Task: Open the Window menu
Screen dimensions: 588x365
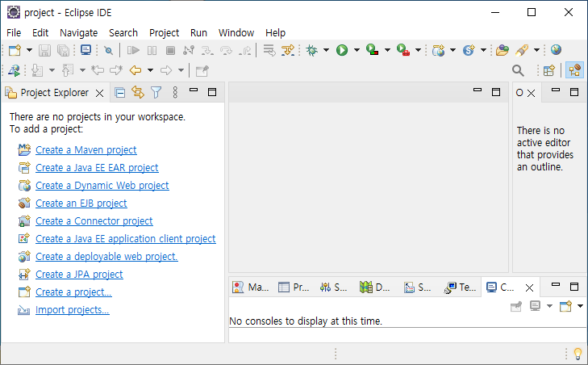Action: [236, 33]
